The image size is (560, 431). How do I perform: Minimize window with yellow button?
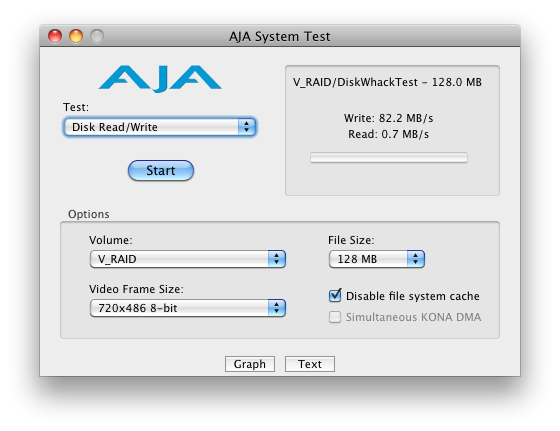(x=76, y=36)
